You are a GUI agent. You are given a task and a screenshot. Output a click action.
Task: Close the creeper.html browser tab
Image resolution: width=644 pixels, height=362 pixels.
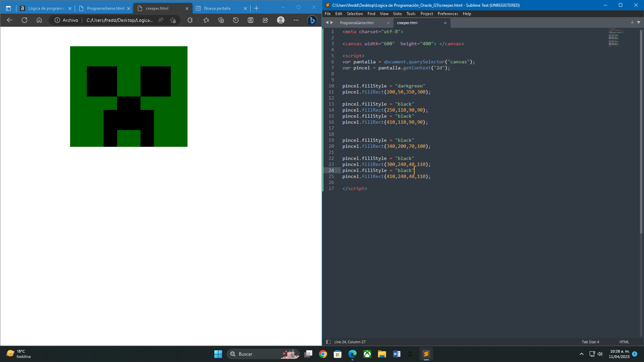[x=187, y=8]
